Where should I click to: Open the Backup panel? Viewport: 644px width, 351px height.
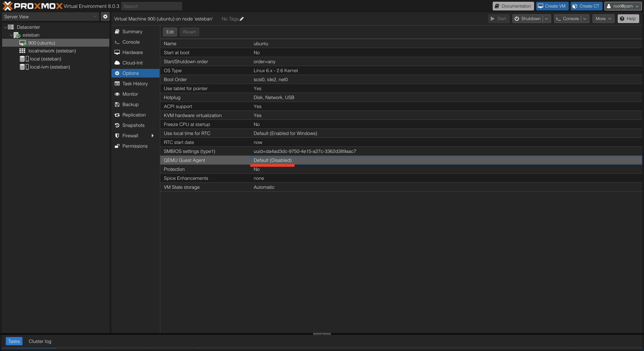pyautogui.click(x=135, y=104)
